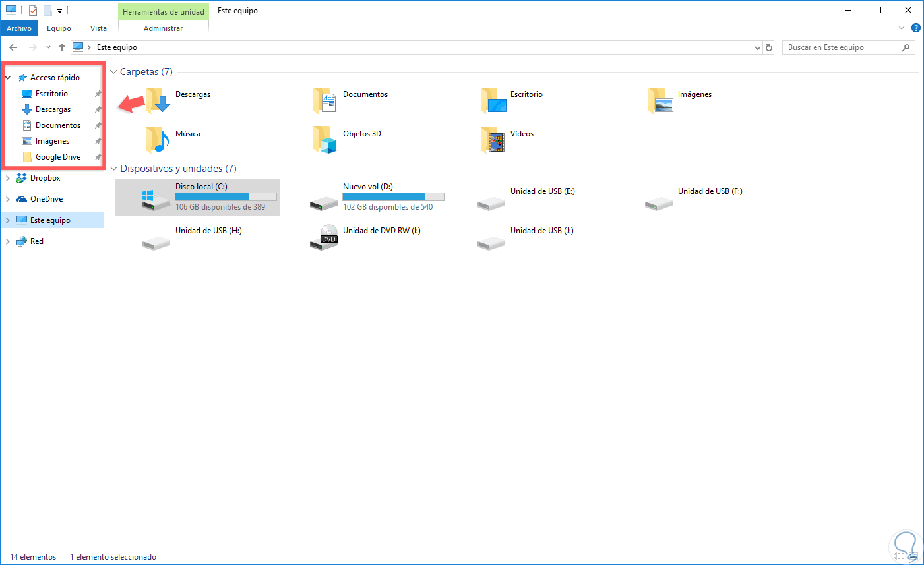The width and height of the screenshot is (924, 565).
Task: Click the pin icon next to Google Drive
Action: [x=98, y=157]
